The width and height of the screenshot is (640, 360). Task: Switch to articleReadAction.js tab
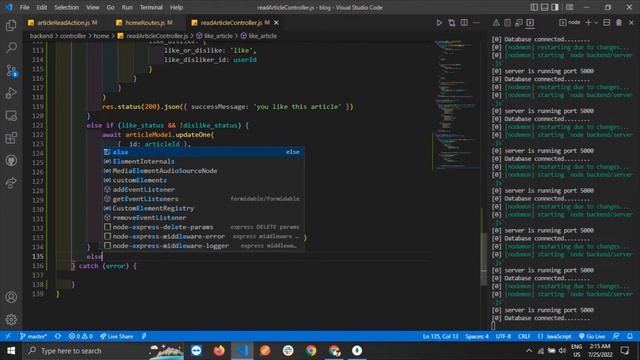click(x=63, y=23)
